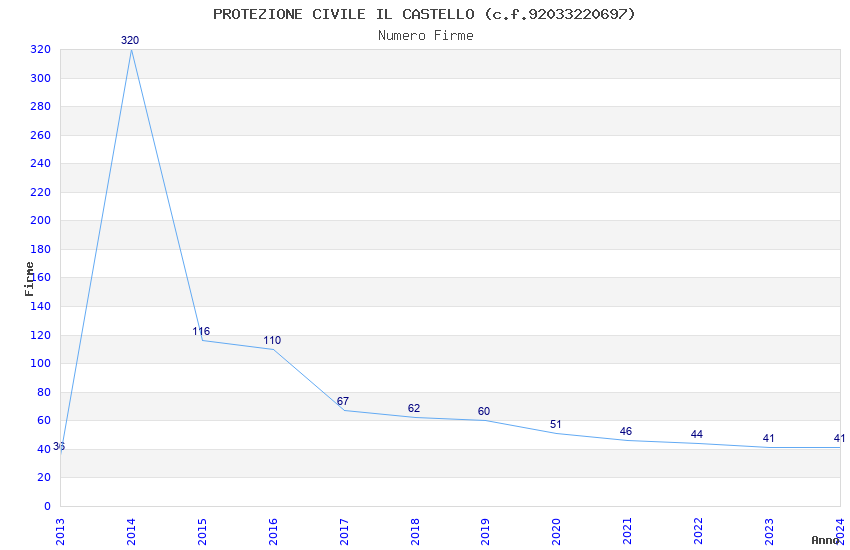Click the x-axis year 2023
The width and height of the screenshot is (850, 550).
click(x=770, y=532)
